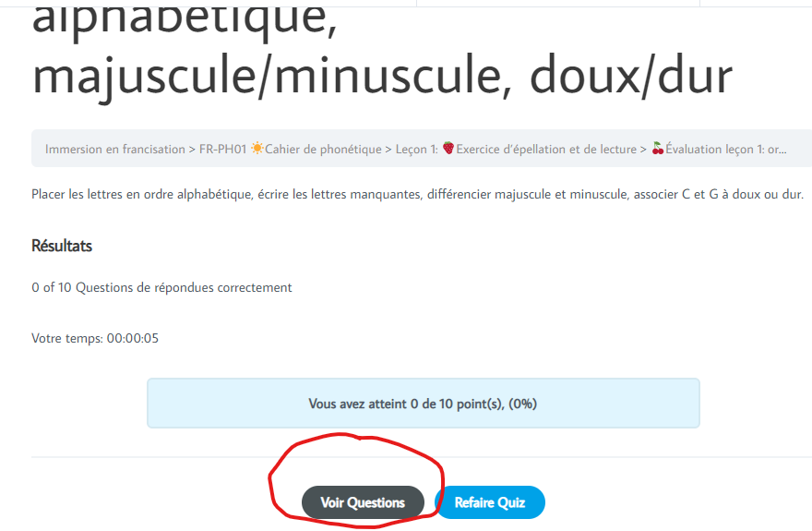The height and width of the screenshot is (531, 812).
Task: Click the sun icon before Cahier
Action: [x=257, y=149]
